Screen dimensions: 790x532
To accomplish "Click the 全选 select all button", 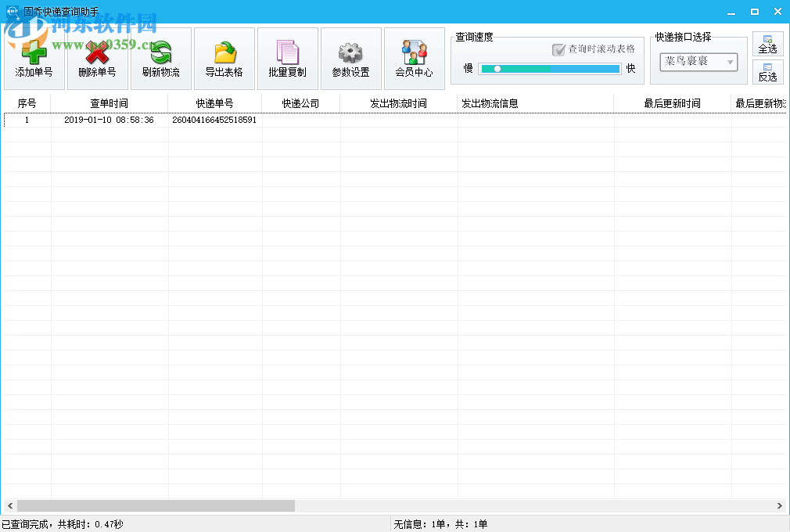I will 767,44.
